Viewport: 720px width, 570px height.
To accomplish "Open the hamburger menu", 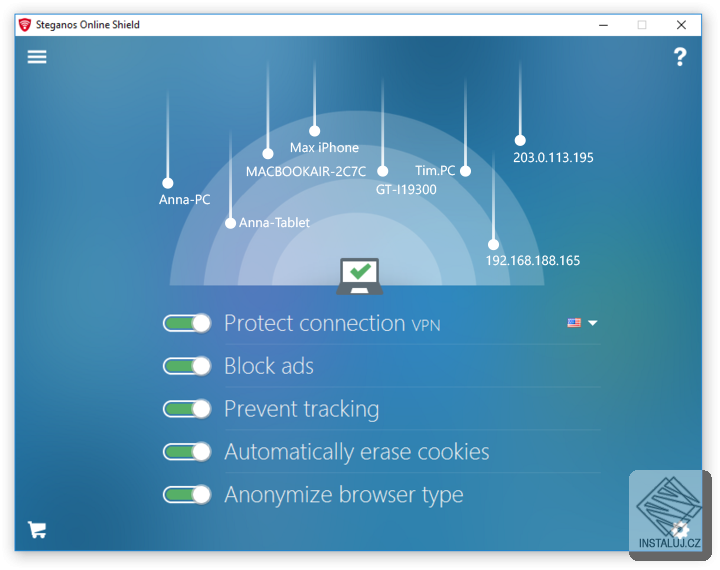I will 37,57.
